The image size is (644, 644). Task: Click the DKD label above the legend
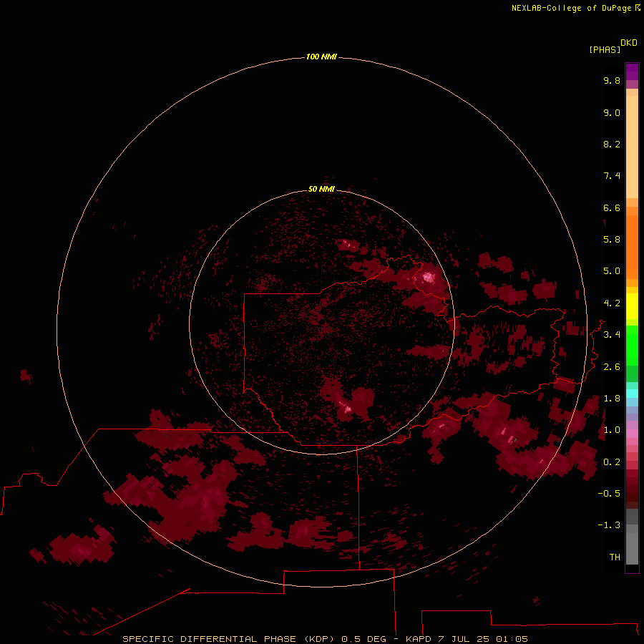[x=629, y=43]
